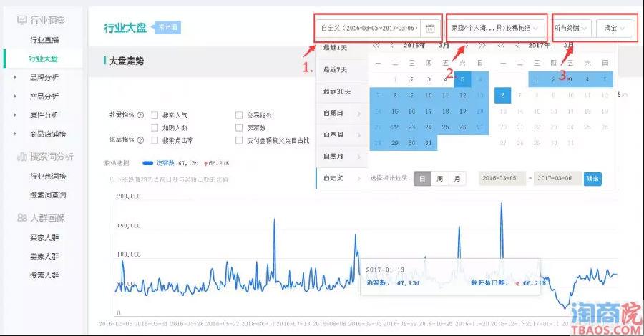644x336 pixels.
Task: Go to next month on 2016 calendar
Action: coord(466,45)
